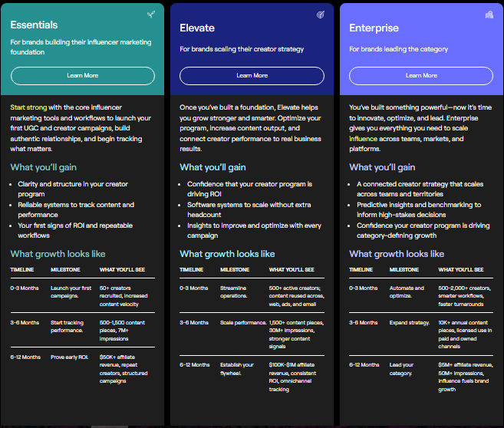Click the highlighted 'influence' word in Enterprise
504x428 pixels.
point(363,139)
